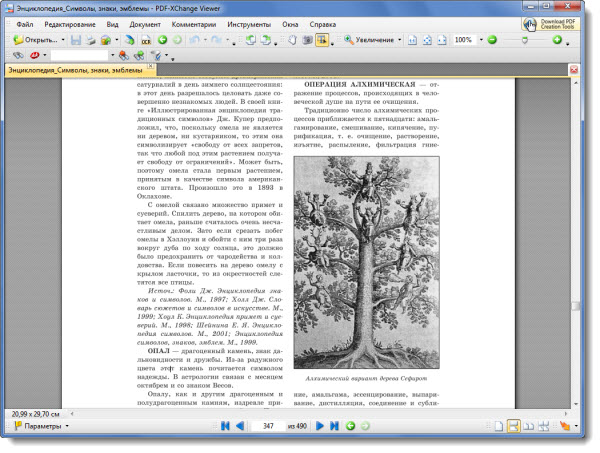Click the Увеличение zoom button
600x453 pixels.
click(375, 40)
